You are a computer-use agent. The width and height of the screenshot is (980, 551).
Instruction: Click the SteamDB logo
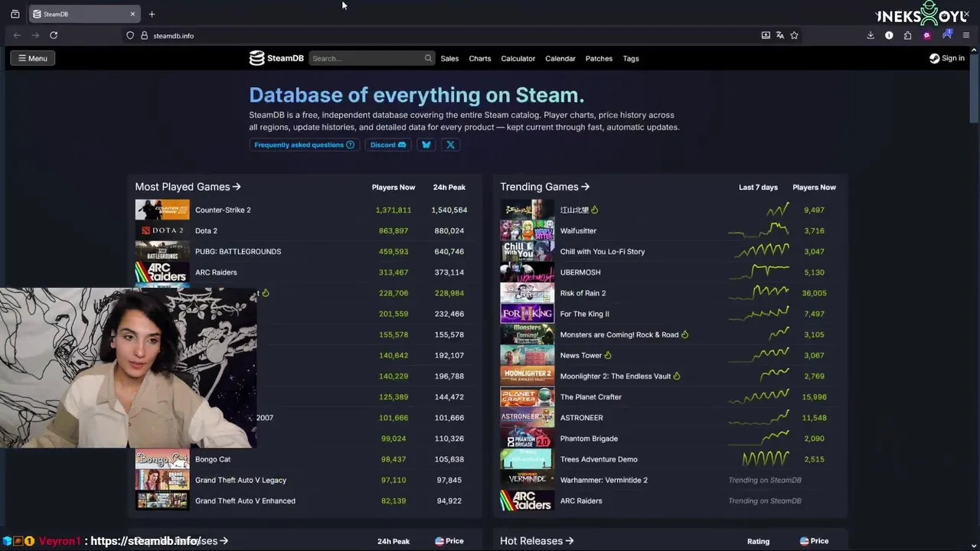(276, 58)
